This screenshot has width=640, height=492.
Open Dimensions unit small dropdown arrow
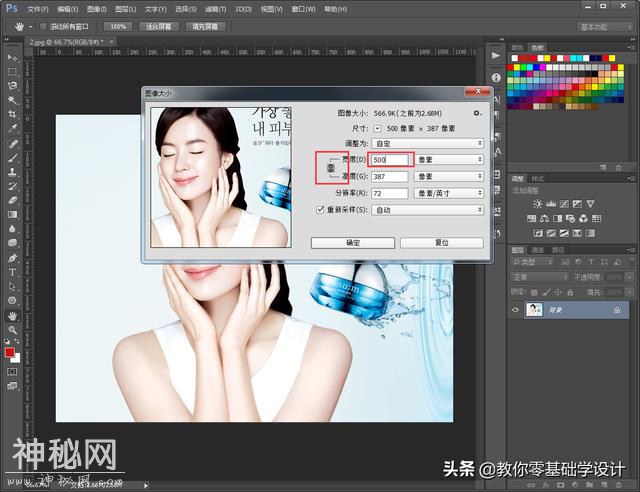tap(378, 129)
